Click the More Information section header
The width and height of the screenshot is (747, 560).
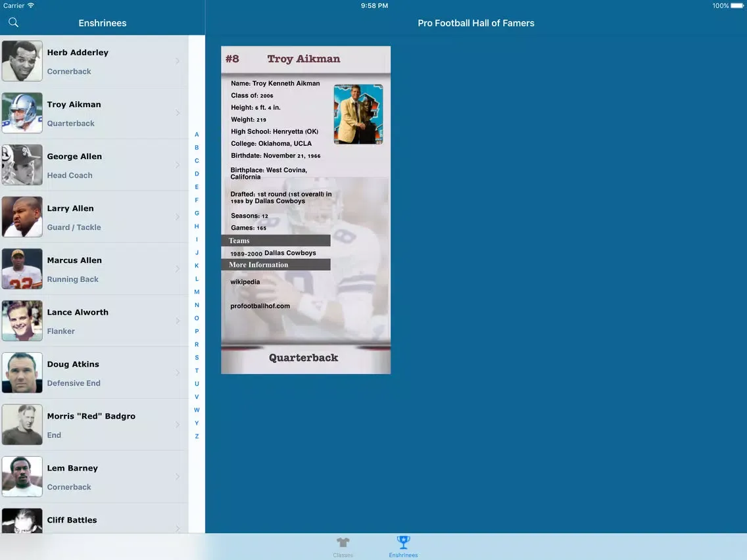coord(276,265)
